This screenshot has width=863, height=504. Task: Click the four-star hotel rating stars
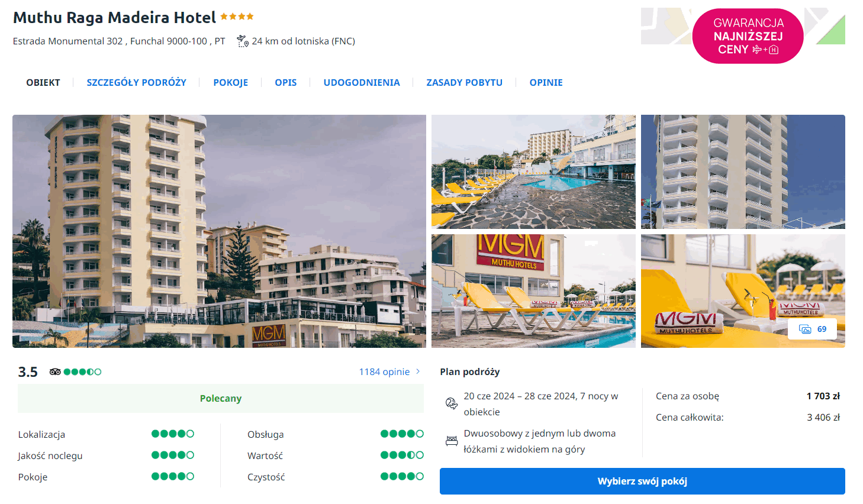(x=237, y=17)
